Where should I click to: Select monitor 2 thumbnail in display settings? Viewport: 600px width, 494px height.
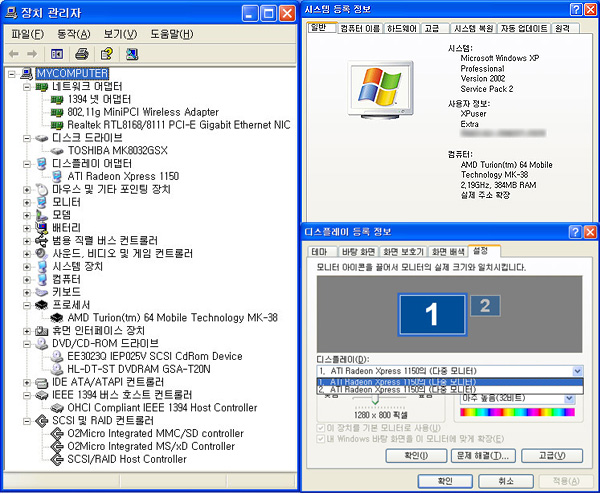[x=485, y=306]
